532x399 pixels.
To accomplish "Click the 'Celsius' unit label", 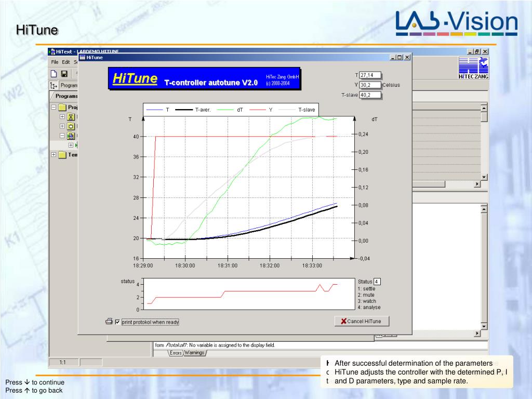I will 391,85.
